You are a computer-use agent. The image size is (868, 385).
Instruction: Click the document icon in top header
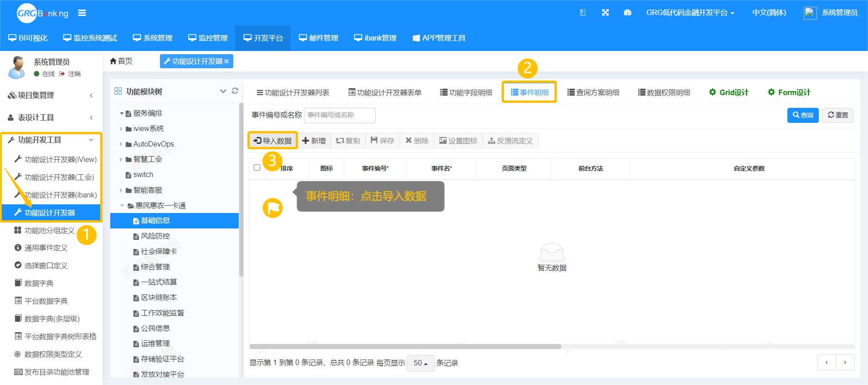(x=583, y=13)
